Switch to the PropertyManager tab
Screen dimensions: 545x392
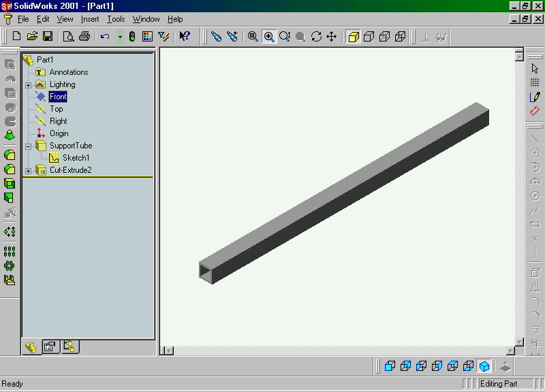click(49, 346)
